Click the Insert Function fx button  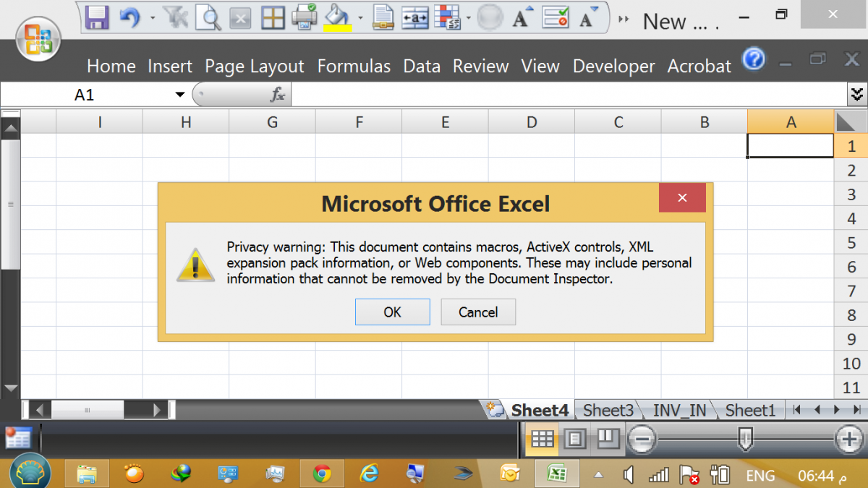tap(278, 95)
